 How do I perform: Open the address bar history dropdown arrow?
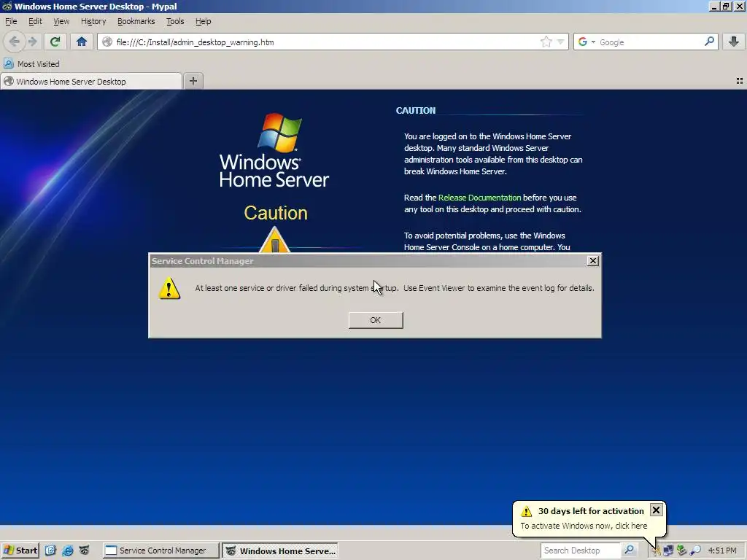coord(561,42)
